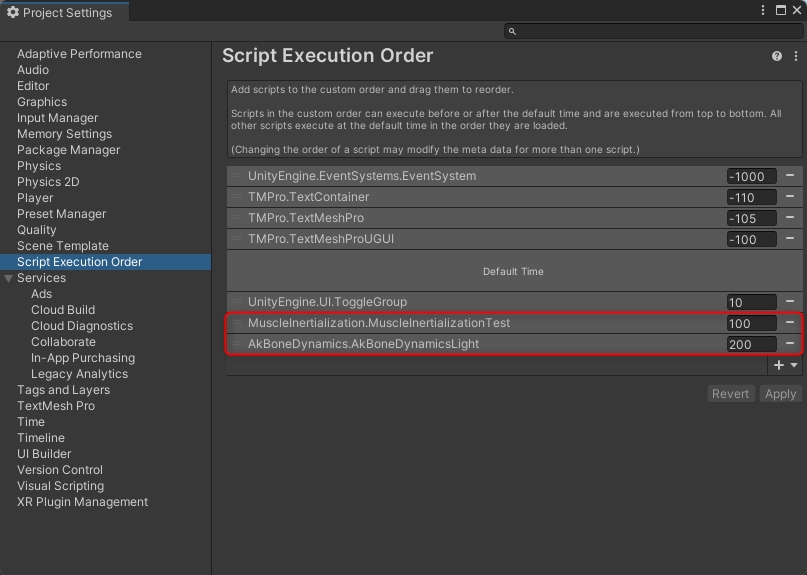Apply the script execution order changes

point(780,394)
